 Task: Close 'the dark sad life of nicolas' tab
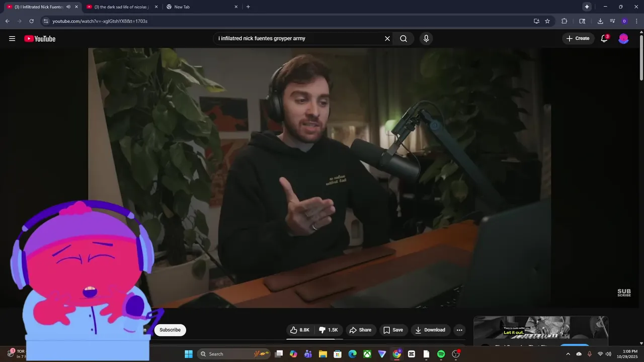[156, 7]
